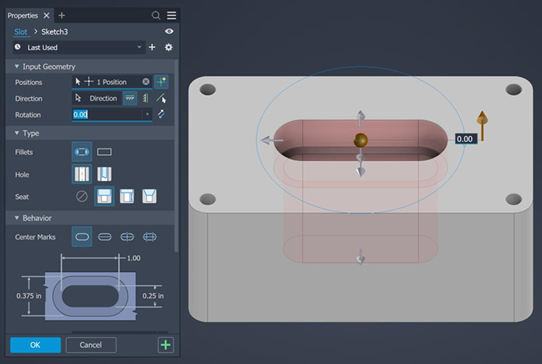Click the Rotation value field
The width and height of the screenshot is (542, 364).
coord(107,114)
